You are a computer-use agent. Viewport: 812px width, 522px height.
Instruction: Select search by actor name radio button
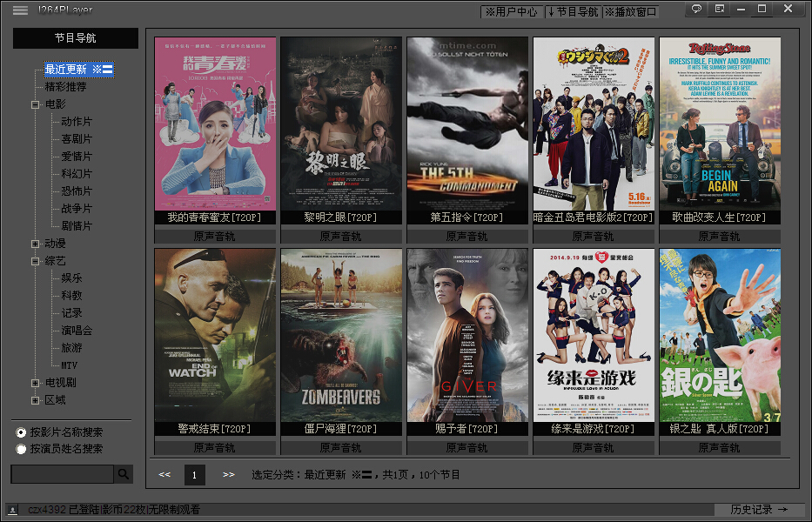point(21,449)
